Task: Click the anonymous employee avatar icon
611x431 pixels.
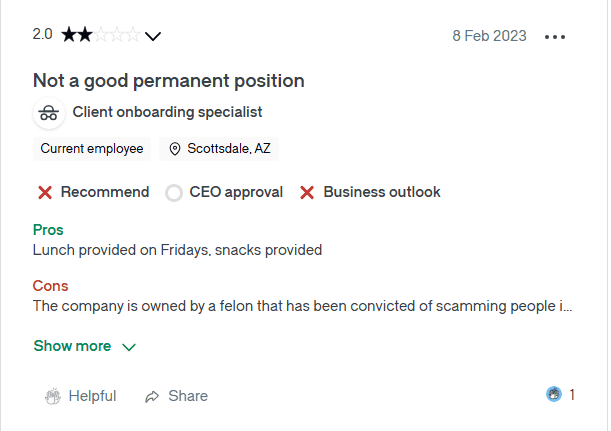Action: (48, 113)
